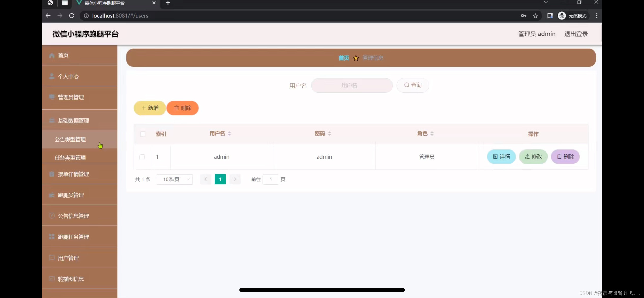Screen dimensions: 644x298
Task: Expand 跑腿员管理 menu
Action: pos(79,195)
